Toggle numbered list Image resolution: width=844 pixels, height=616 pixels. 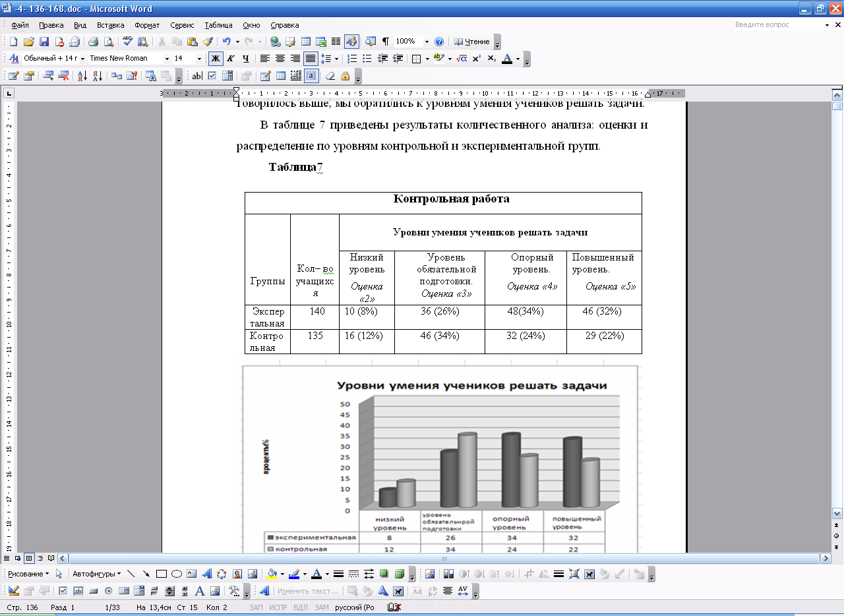coord(352,59)
